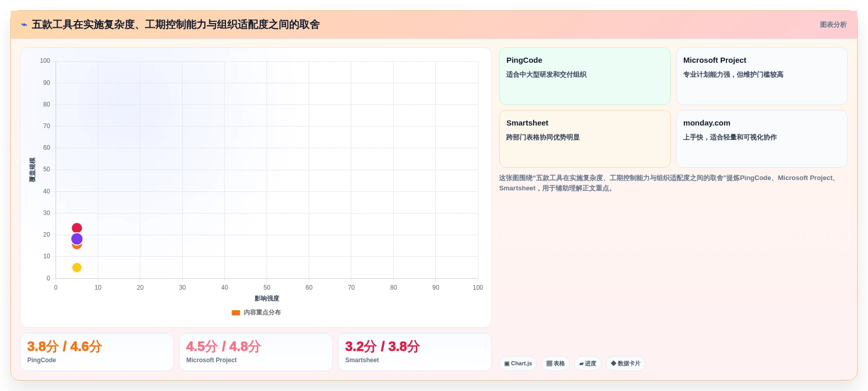Click the 图表分析 label in header
Image resolution: width=868 pixels, height=391 pixels.
tap(833, 25)
